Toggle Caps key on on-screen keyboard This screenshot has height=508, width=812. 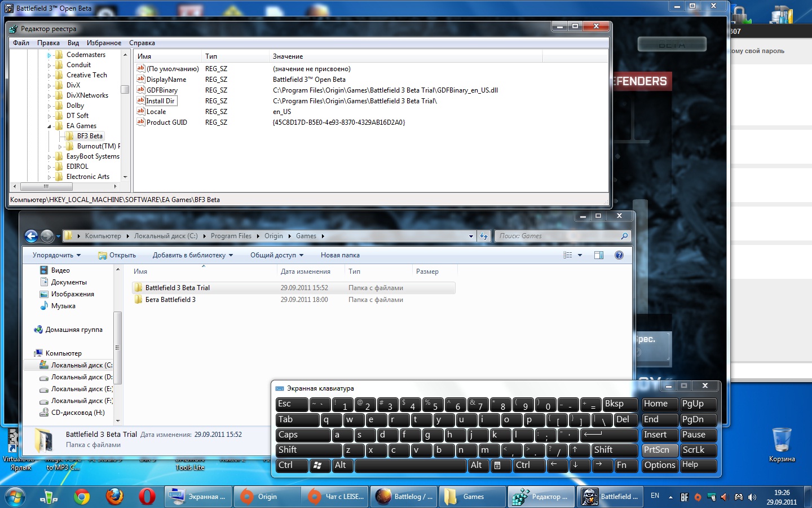click(303, 435)
